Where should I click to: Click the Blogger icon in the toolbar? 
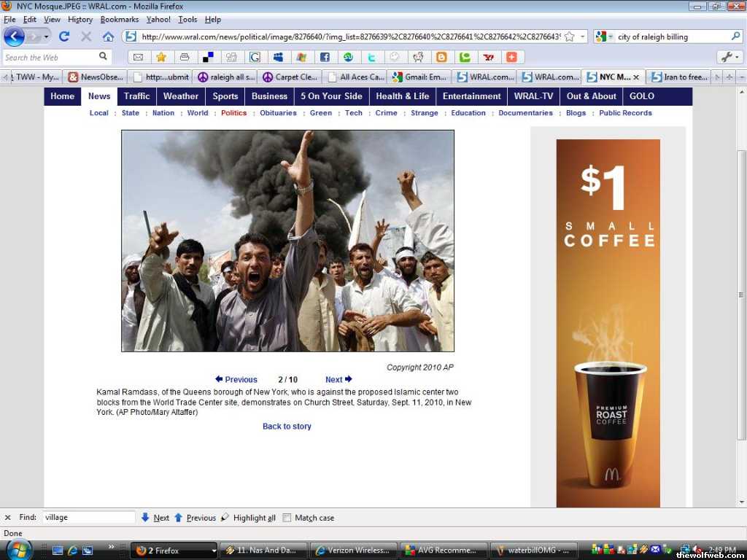pyautogui.click(x=441, y=57)
